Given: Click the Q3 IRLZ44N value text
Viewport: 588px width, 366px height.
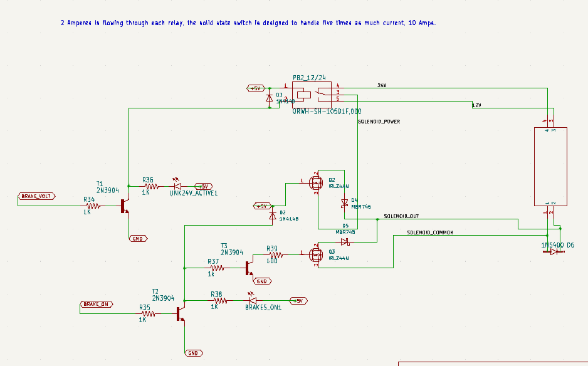Looking at the screenshot, I should pos(339,258).
